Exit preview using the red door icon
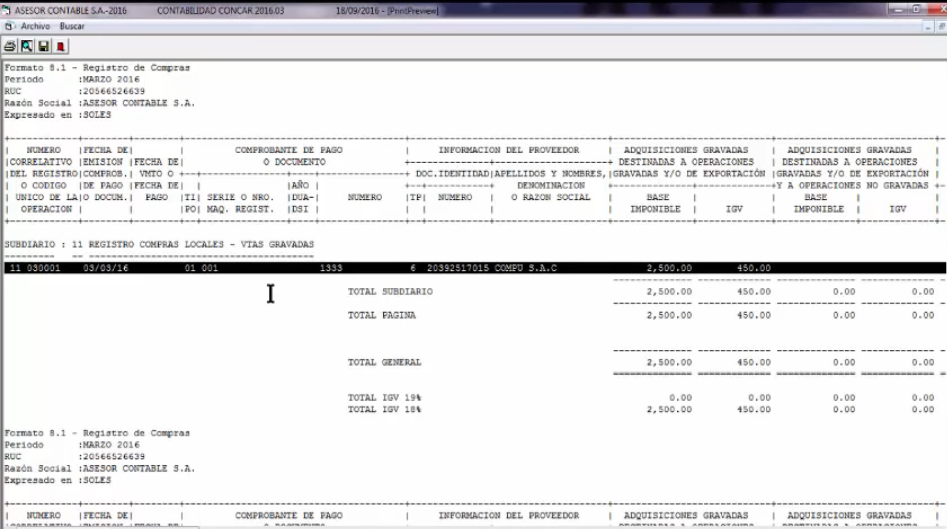Image resolution: width=947 pixels, height=529 pixels. click(60, 46)
